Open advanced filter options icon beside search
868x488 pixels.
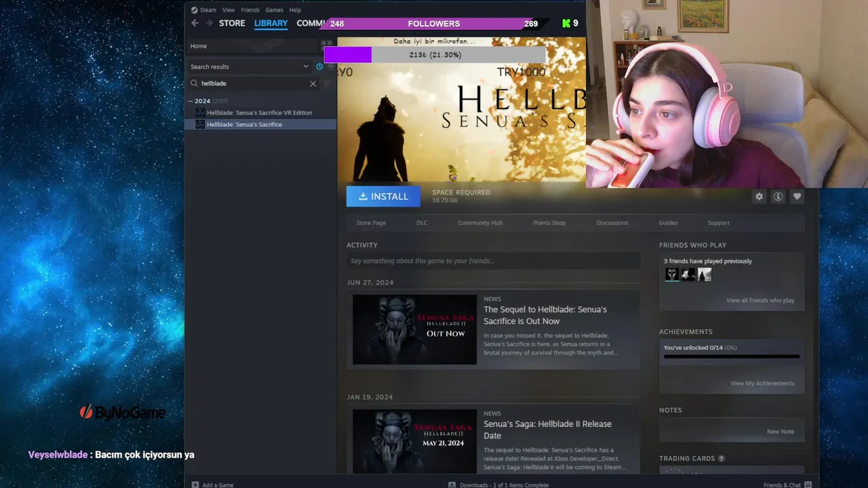click(x=327, y=83)
